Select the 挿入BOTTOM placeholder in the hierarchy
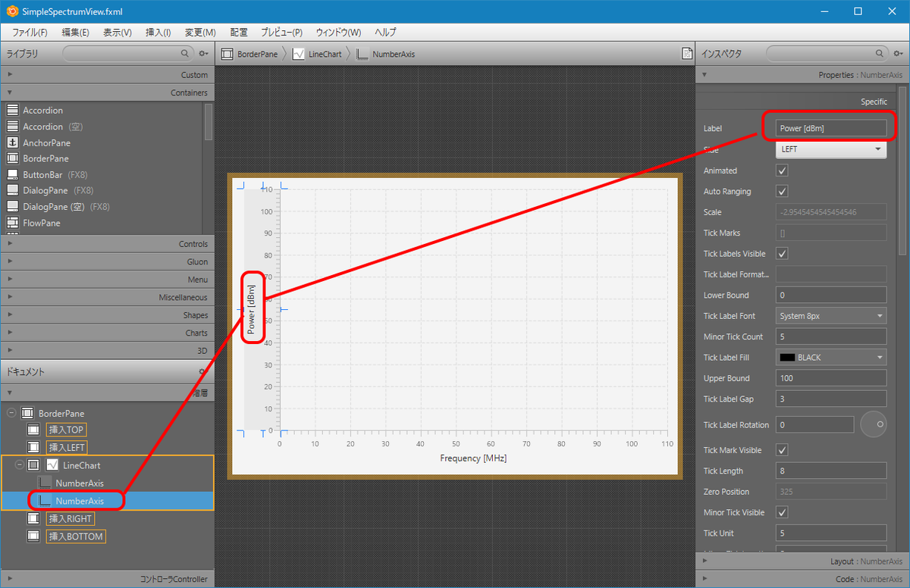This screenshot has width=910, height=588. point(75,536)
